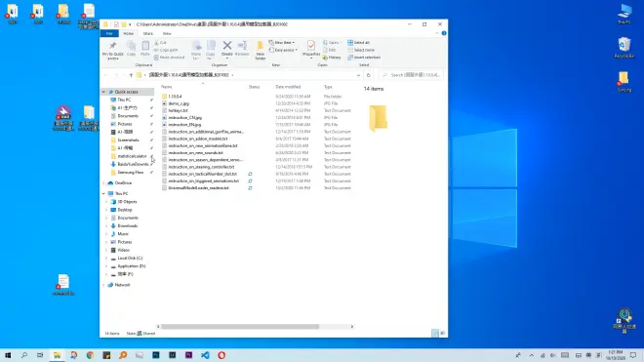This screenshot has height=362, width=644.
Task: Expand the Network tree node
Action: point(103,285)
